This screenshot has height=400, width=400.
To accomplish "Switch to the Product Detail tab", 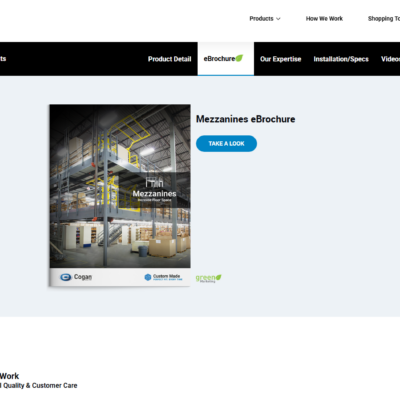I will click(169, 59).
